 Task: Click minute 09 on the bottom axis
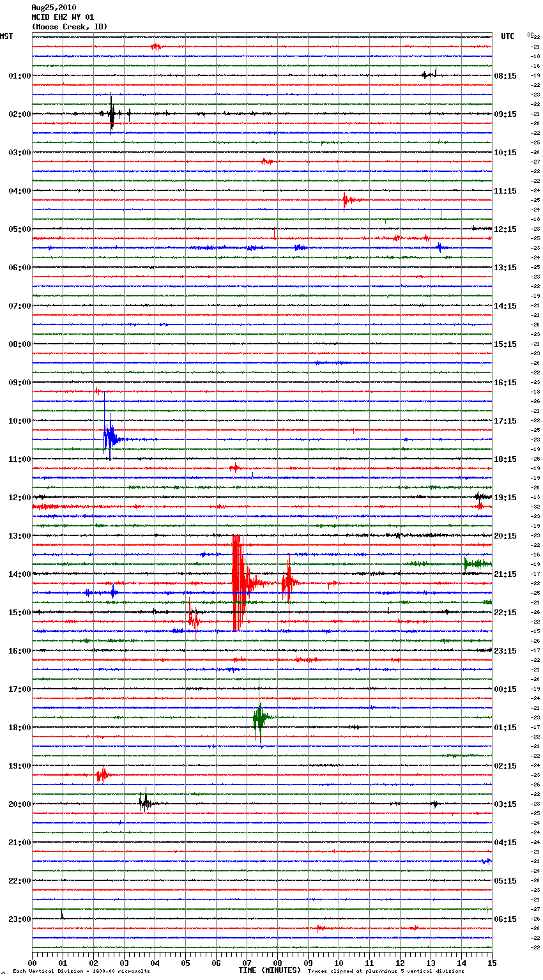(308, 963)
